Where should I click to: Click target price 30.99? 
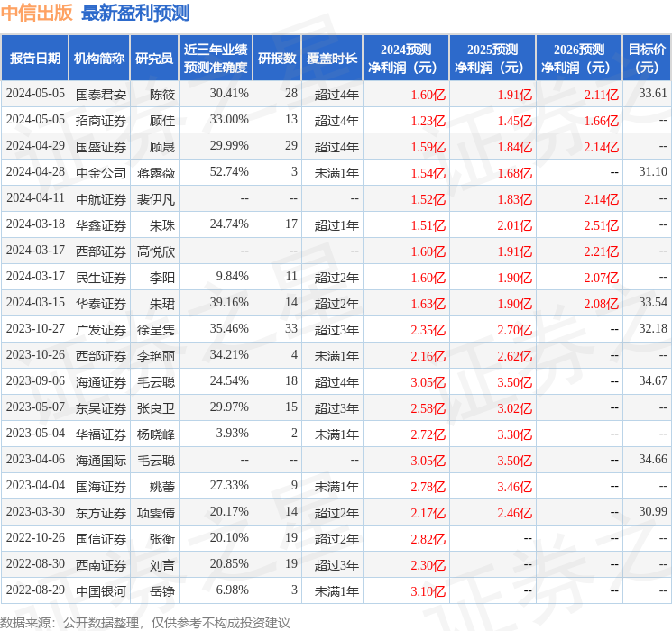coord(653,511)
